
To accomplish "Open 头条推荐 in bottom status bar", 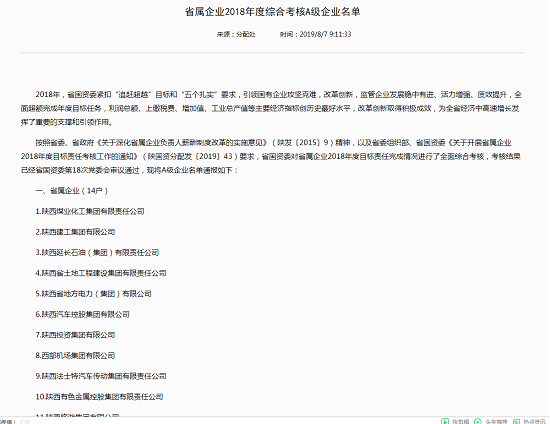I will tap(491, 421).
